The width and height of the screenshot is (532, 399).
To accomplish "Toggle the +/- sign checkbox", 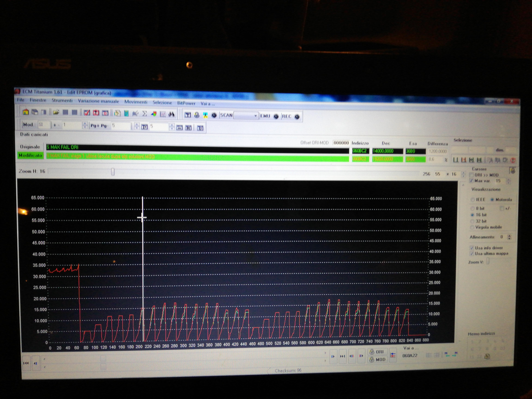I will click(502, 208).
